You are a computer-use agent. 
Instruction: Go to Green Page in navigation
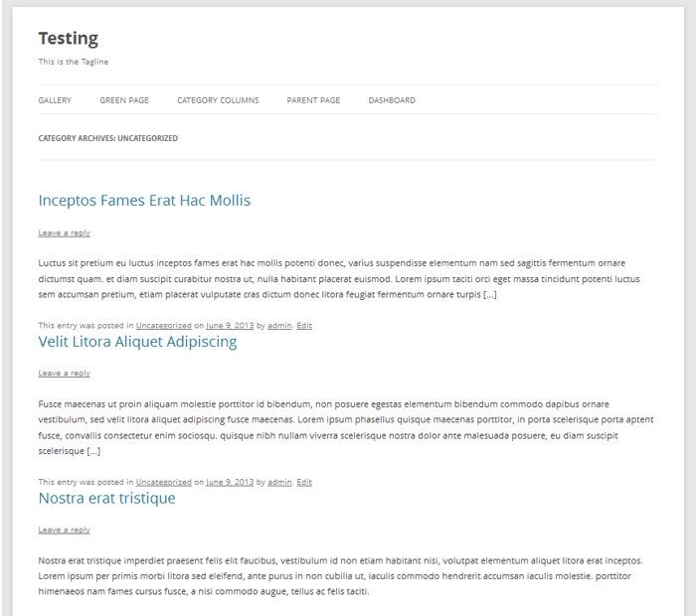tap(124, 100)
